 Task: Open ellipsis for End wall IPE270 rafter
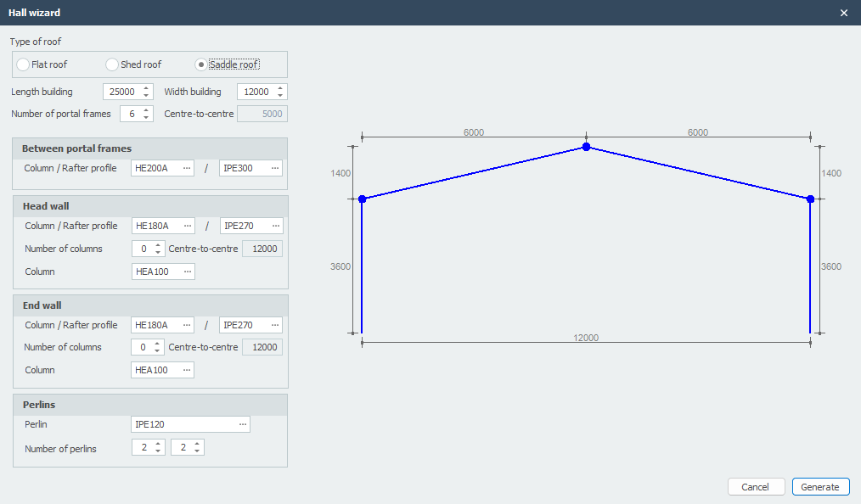tap(275, 325)
